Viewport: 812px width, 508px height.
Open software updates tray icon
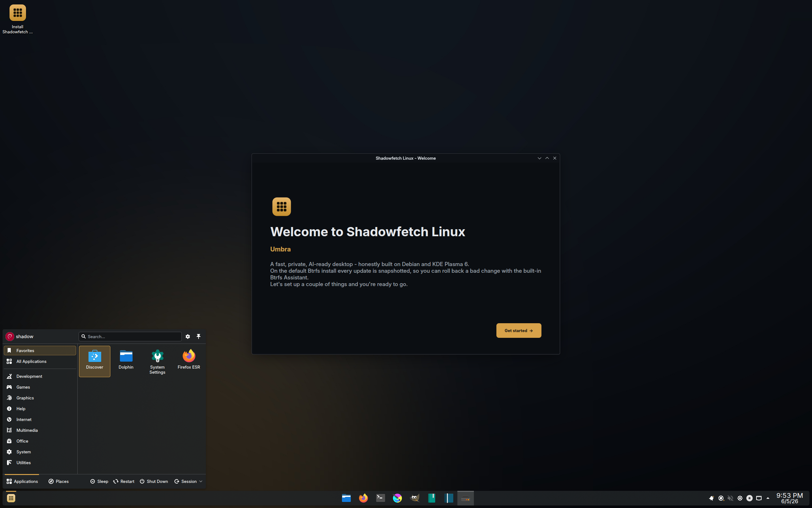(x=721, y=498)
